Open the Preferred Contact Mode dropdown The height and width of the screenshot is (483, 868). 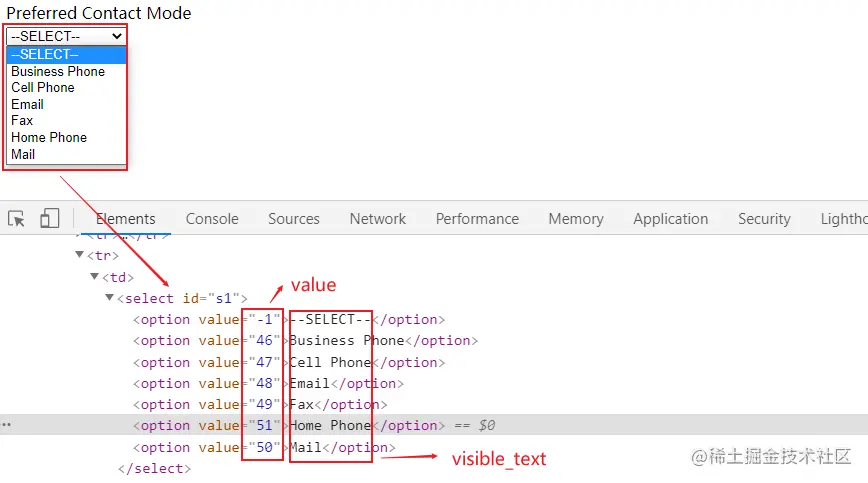point(66,37)
